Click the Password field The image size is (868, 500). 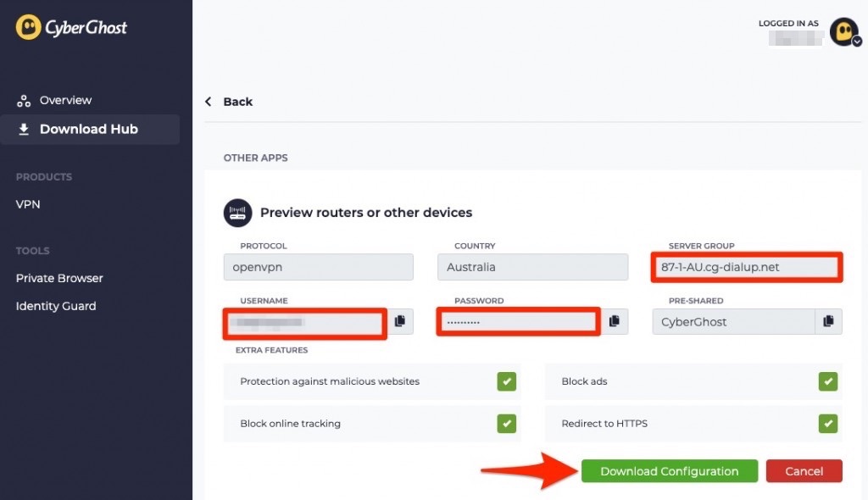point(518,321)
